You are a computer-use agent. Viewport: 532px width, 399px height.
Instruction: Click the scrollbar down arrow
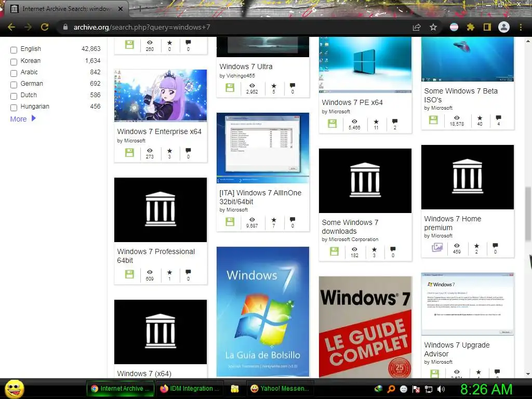pos(528,374)
